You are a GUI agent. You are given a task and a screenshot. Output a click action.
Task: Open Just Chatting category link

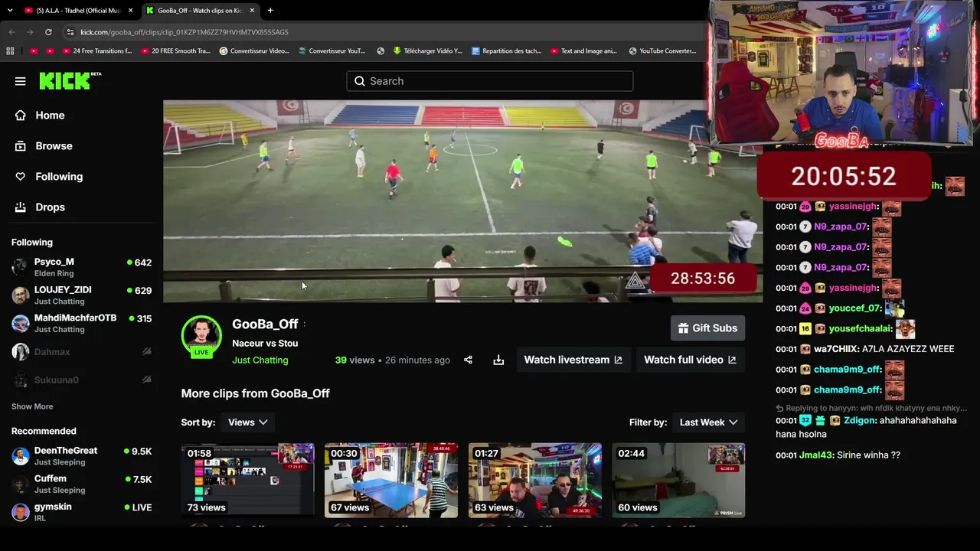(260, 360)
